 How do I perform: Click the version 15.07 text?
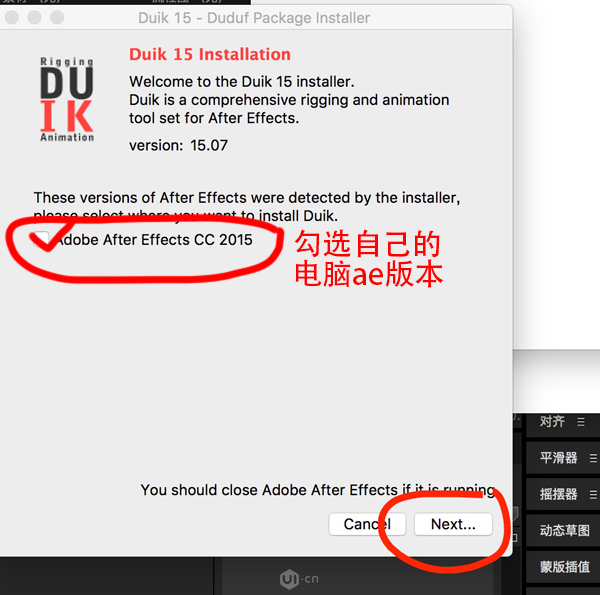[x=178, y=145]
